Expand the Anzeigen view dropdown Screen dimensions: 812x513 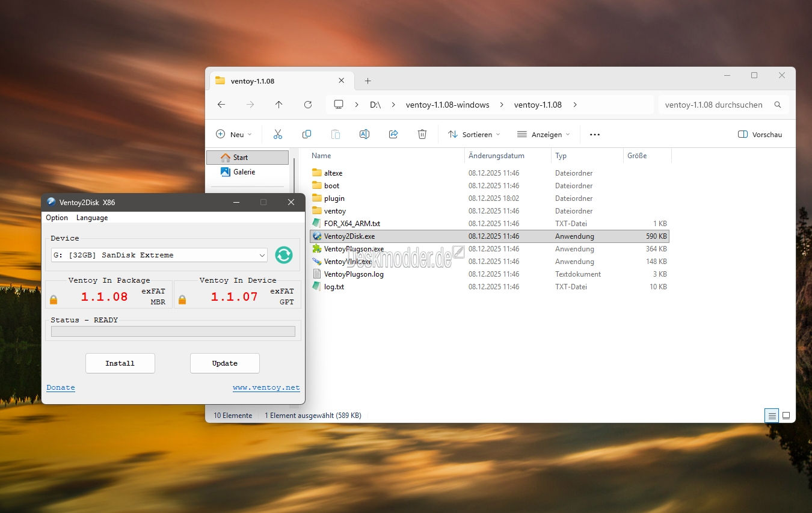tap(543, 135)
